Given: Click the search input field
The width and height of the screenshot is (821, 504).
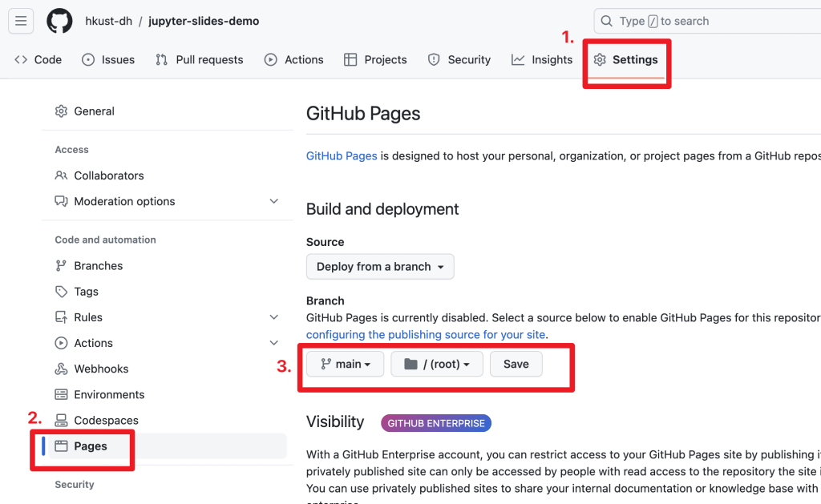Looking at the screenshot, I should coord(706,22).
